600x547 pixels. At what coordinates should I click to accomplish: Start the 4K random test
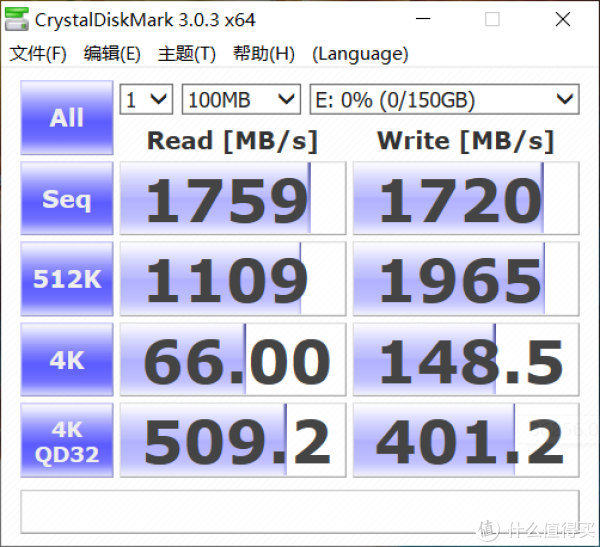[67, 360]
